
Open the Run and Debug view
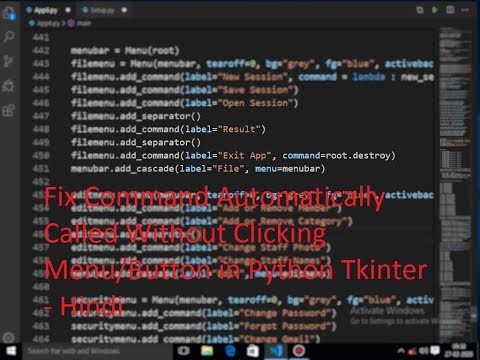click(x=8, y=86)
